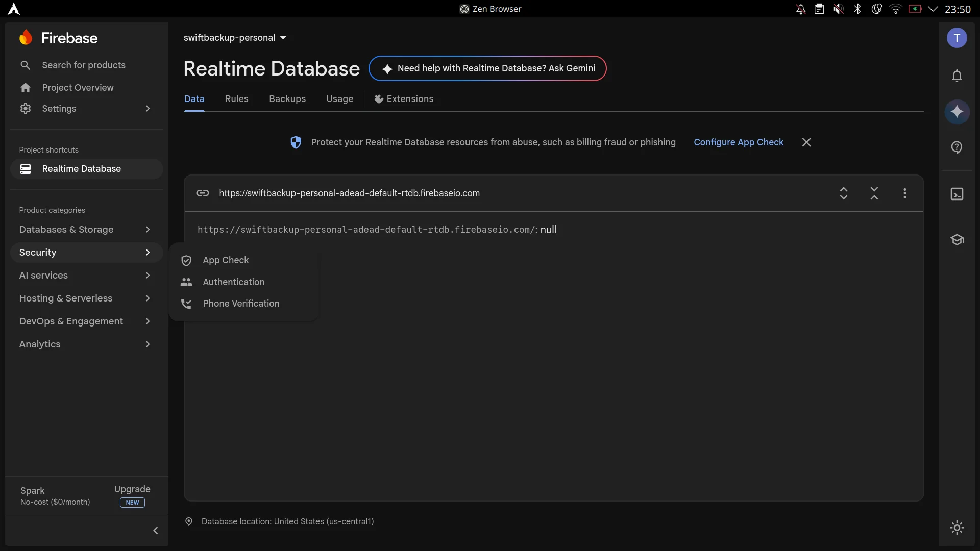Select Authentication from Security submenu

[x=244, y=282]
